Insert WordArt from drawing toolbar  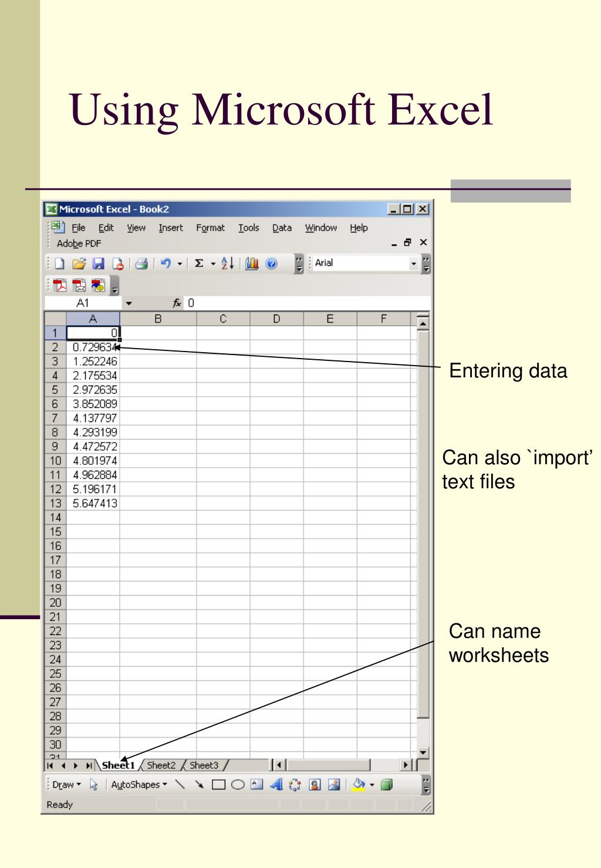point(276,785)
